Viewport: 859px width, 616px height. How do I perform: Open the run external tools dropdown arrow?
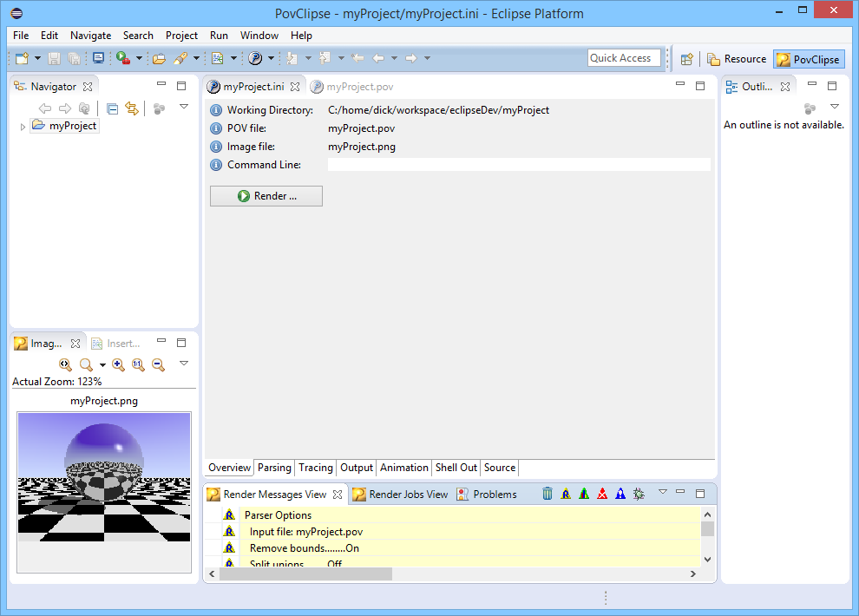coord(139,58)
